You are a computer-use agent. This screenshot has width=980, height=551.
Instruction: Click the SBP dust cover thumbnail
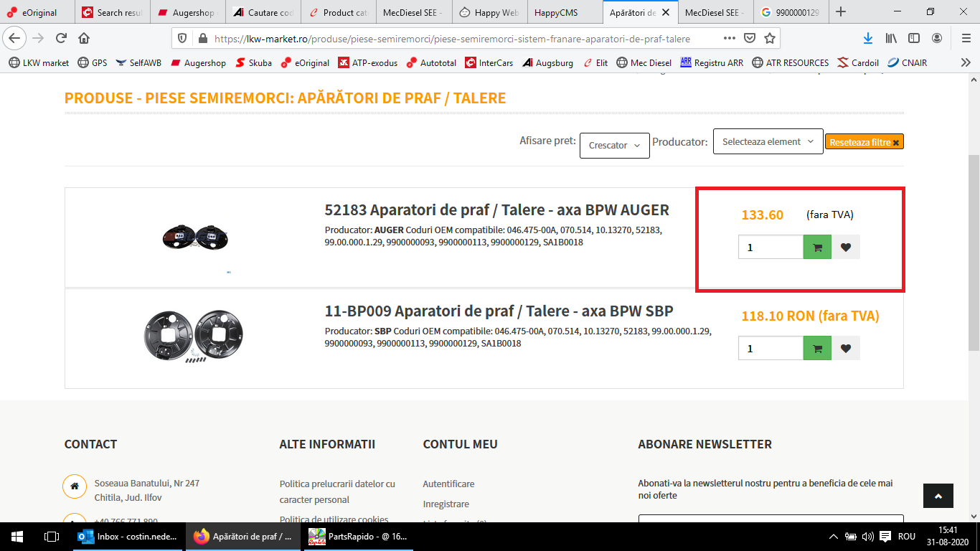(x=194, y=338)
